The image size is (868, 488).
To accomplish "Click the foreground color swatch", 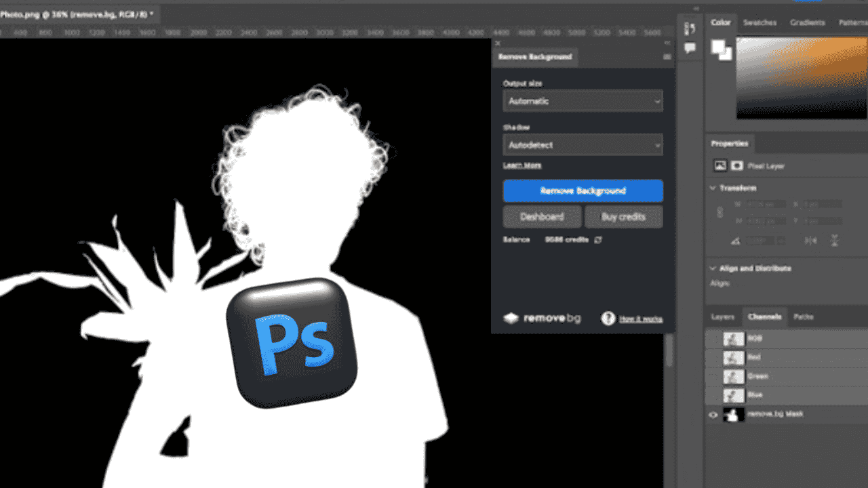I will 717,47.
